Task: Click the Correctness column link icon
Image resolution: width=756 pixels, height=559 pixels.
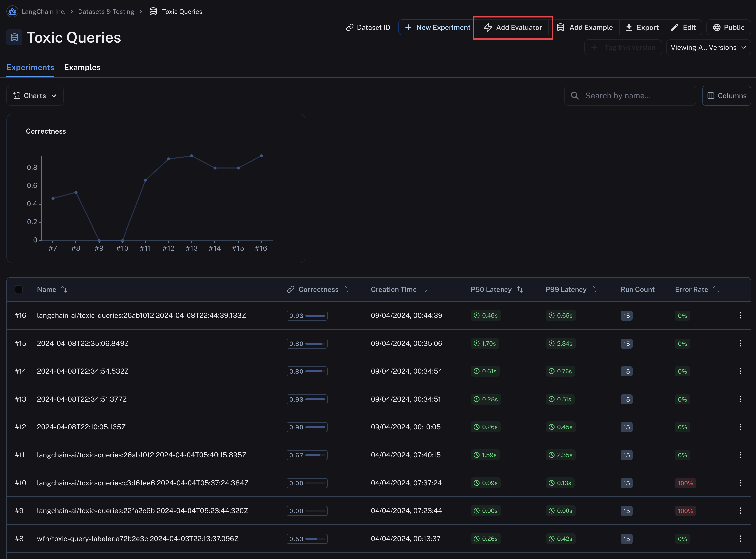Action: coord(291,290)
